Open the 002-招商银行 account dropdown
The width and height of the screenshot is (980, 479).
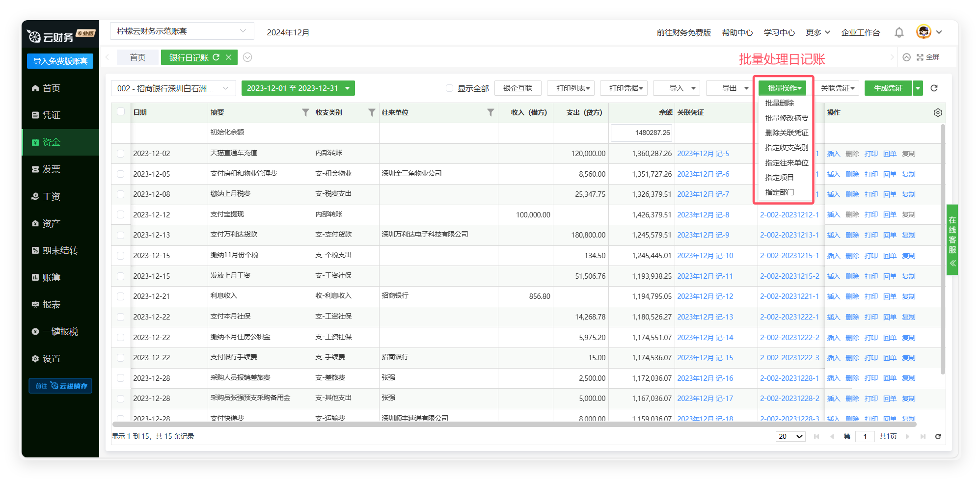coord(173,88)
